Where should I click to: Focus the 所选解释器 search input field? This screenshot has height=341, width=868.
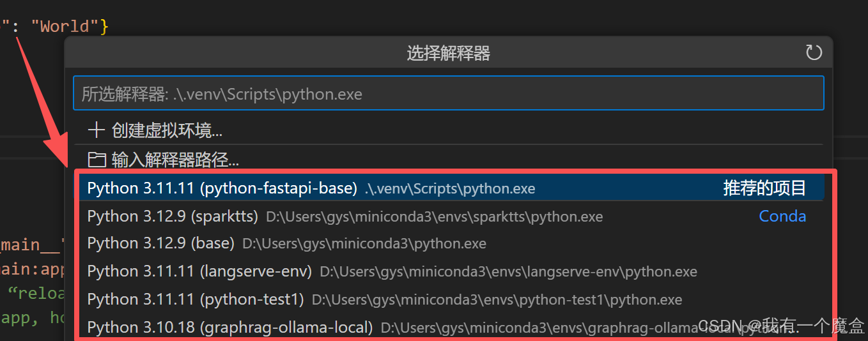click(449, 94)
